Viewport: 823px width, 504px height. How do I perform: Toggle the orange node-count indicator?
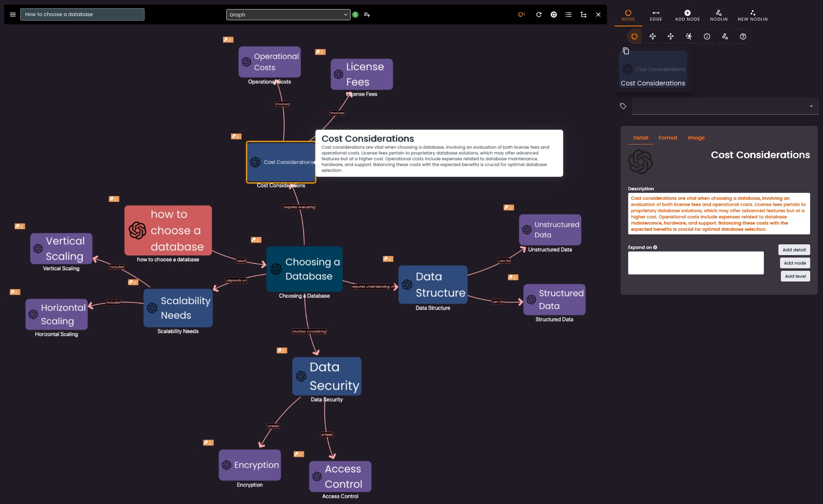[521, 14]
